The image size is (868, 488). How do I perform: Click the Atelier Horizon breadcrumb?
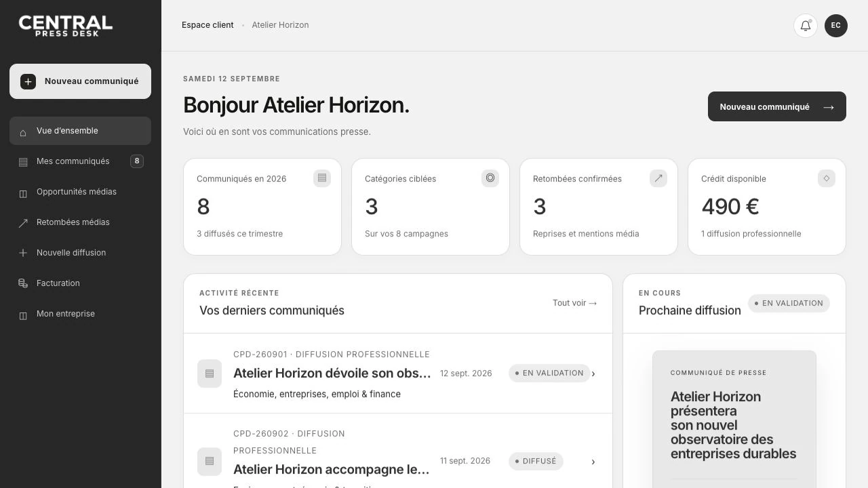coord(280,25)
